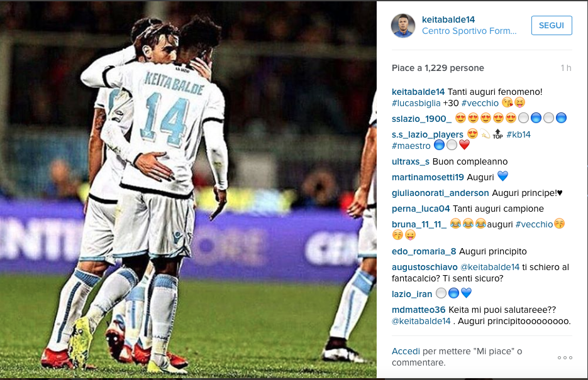This screenshot has width=588, height=380.
Task: Click the Piace a 1,229 persone likes count
Action: (x=438, y=68)
